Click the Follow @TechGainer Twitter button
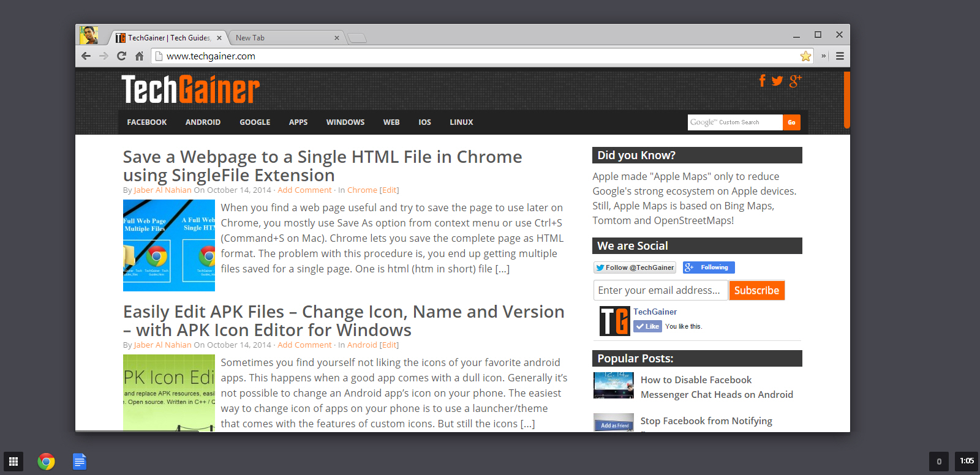This screenshot has height=475, width=980. (x=635, y=267)
